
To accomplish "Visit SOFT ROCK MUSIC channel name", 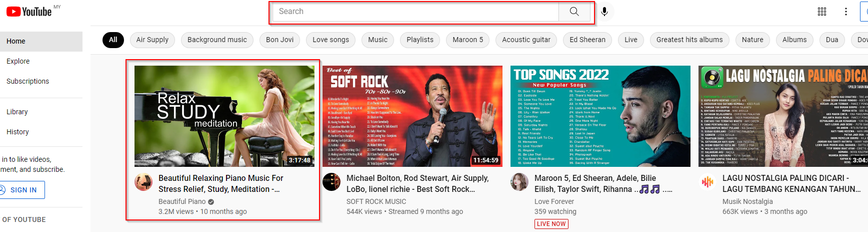I will 376,201.
